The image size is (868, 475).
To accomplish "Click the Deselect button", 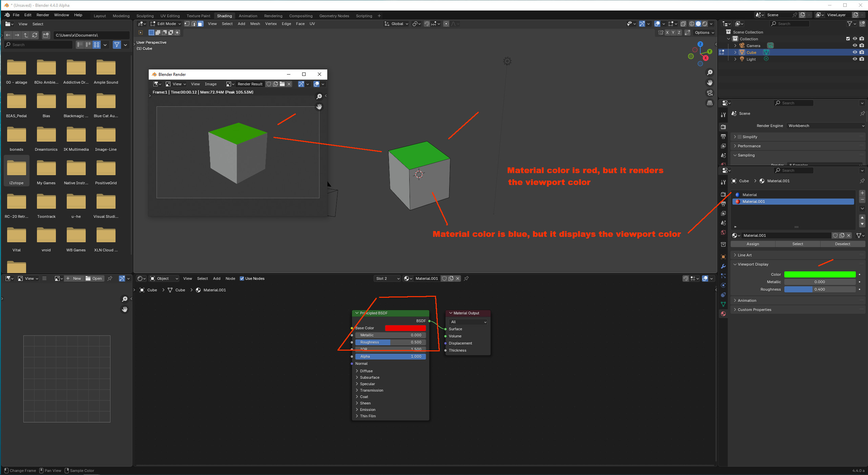I will click(x=842, y=244).
